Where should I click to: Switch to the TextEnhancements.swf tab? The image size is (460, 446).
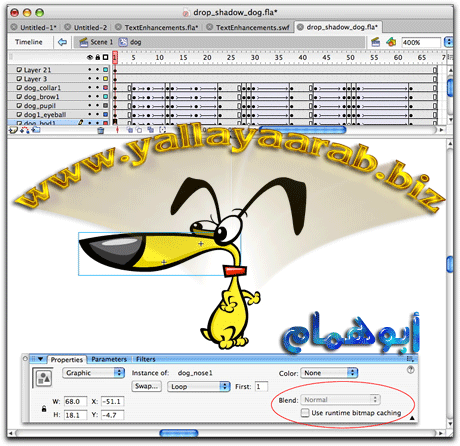248,27
